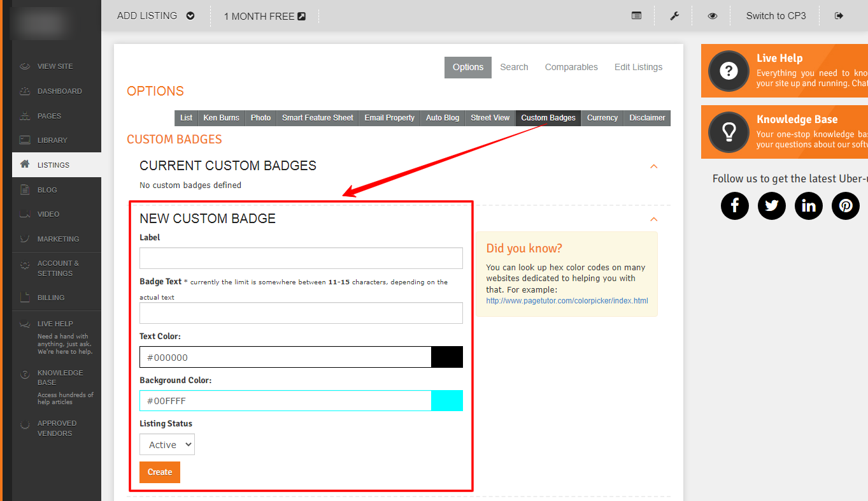Click the Pages sidebar icon
Image resolution: width=868 pixels, height=501 pixels.
pyautogui.click(x=25, y=116)
